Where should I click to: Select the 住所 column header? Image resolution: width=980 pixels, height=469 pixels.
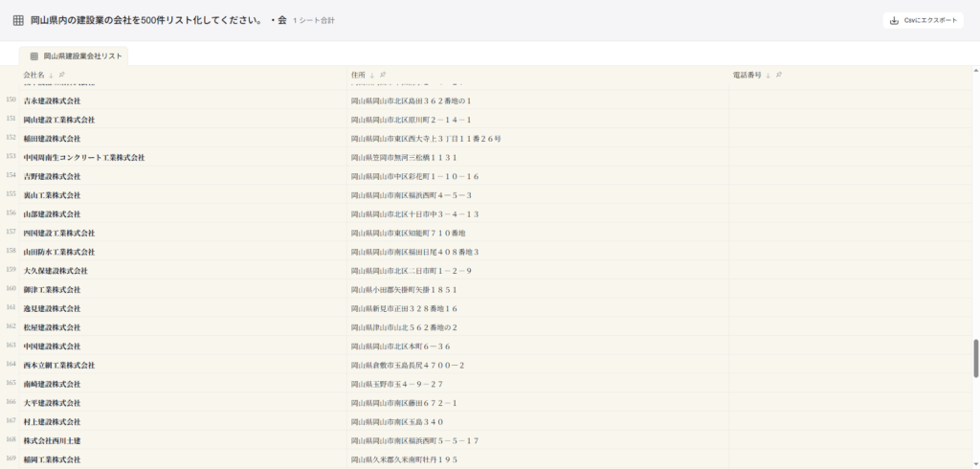tap(538, 75)
